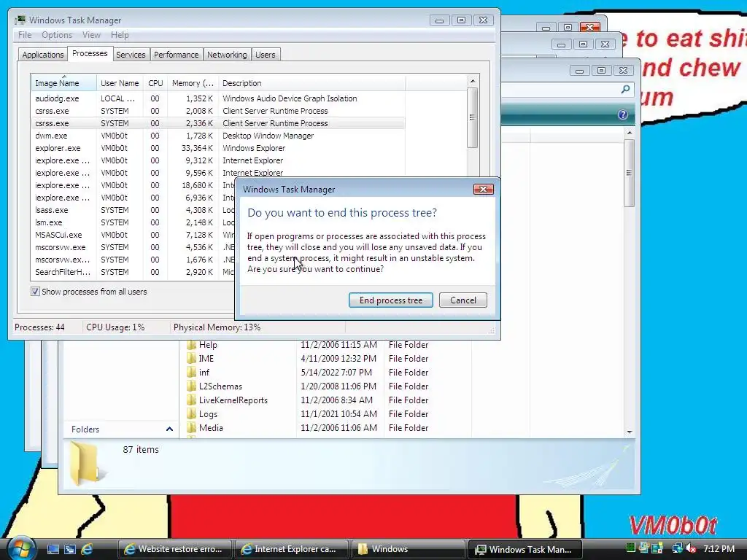Click Explorer file list scrollbar down arrow
The width and height of the screenshot is (747, 560).
coord(630,432)
